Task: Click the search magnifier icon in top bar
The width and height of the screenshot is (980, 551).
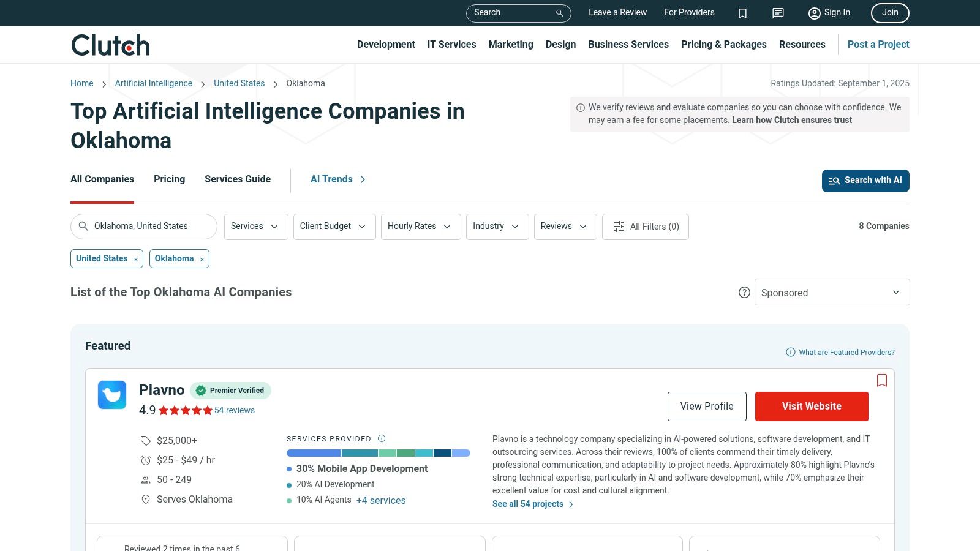Action: (x=559, y=13)
